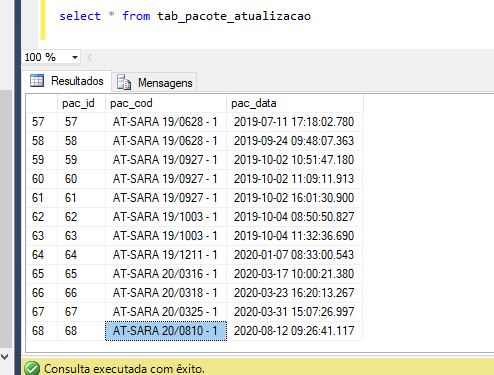Viewport: 494px width, 375px height.
Task: Select pac_id cell with value 58
Action: pyautogui.click(x=82, y=141)
